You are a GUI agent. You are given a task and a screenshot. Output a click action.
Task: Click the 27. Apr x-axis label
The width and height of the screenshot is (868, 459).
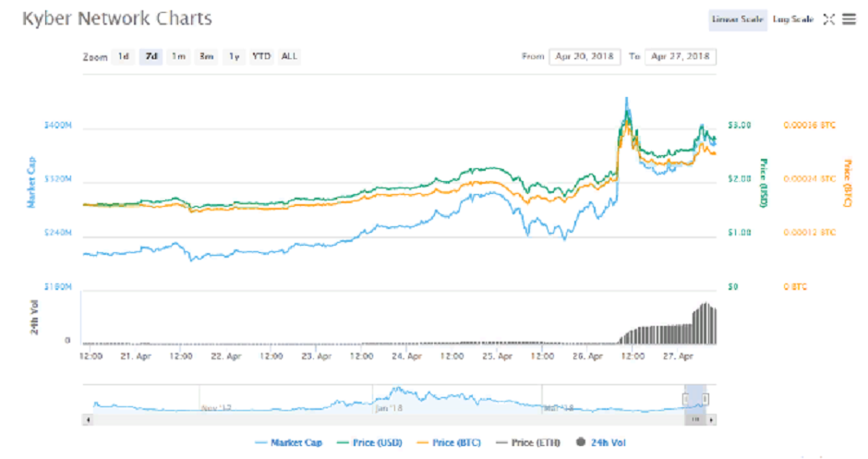click(678, 356)
